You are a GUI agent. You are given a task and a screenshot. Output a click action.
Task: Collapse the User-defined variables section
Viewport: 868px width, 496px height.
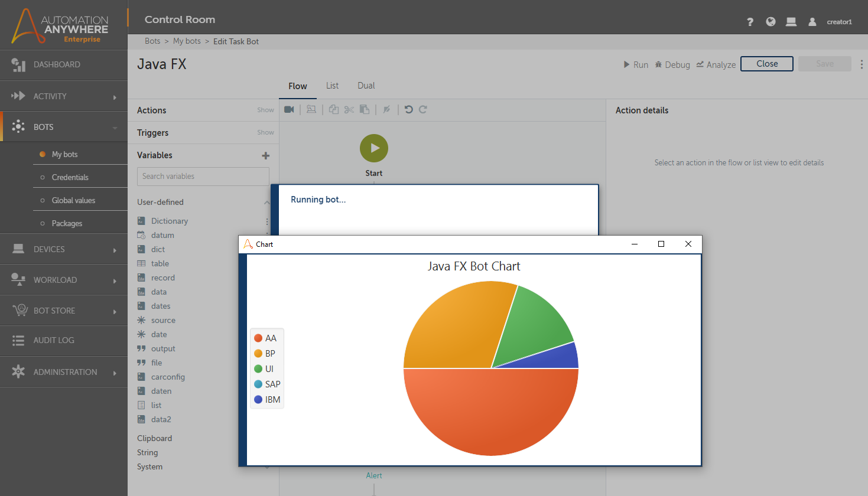[x=266, y=203]
